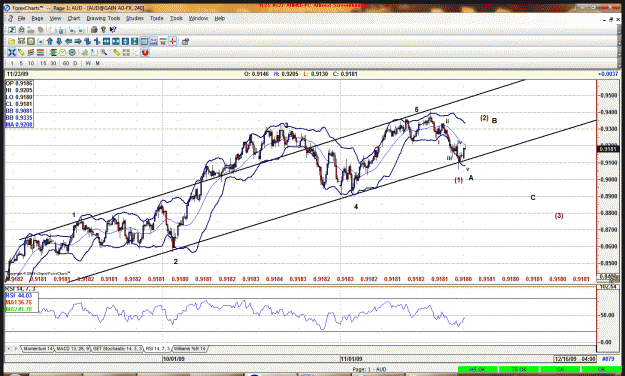Click the yellow clock time-cycle icon

63,52
